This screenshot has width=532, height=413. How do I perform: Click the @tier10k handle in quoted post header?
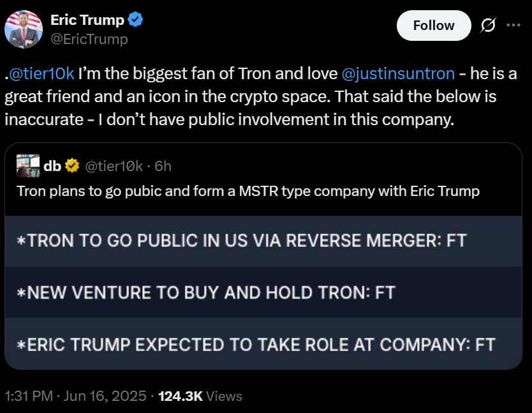click(x=114, y=167)
